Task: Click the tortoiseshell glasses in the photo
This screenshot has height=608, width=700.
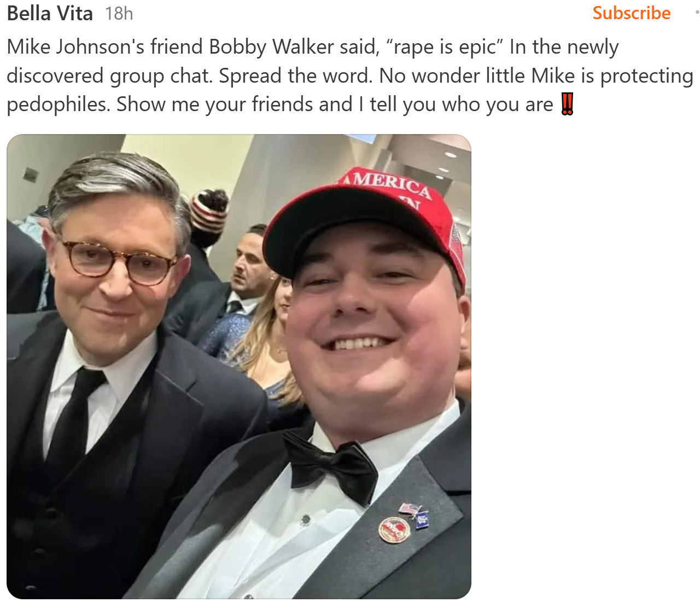Action: point(116,262)
